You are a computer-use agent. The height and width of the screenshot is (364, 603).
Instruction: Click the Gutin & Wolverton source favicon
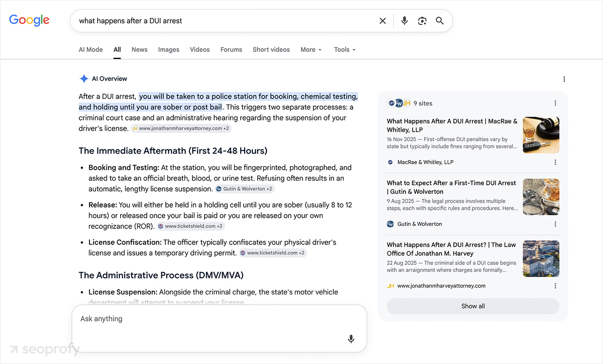tap(390, 224)
